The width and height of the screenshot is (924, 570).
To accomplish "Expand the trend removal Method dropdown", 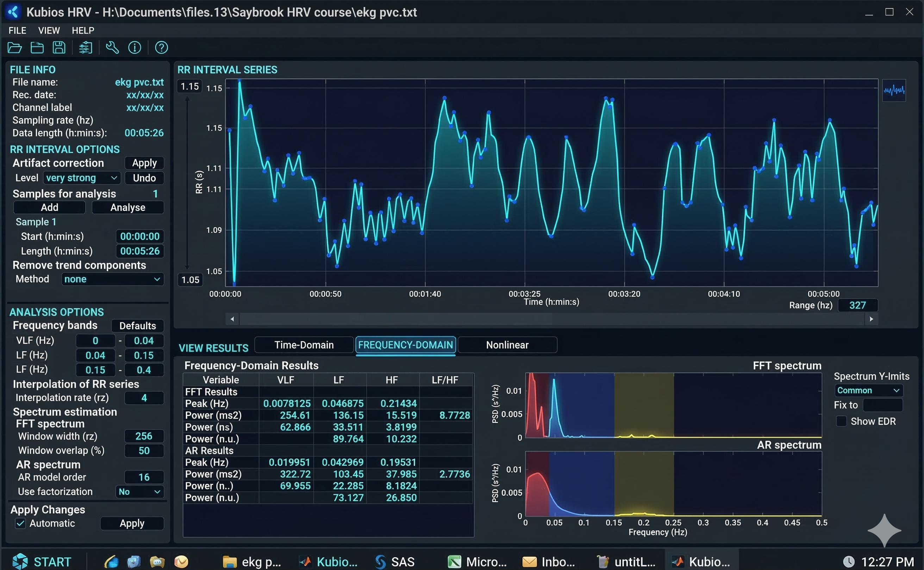I will click(112, 279).
